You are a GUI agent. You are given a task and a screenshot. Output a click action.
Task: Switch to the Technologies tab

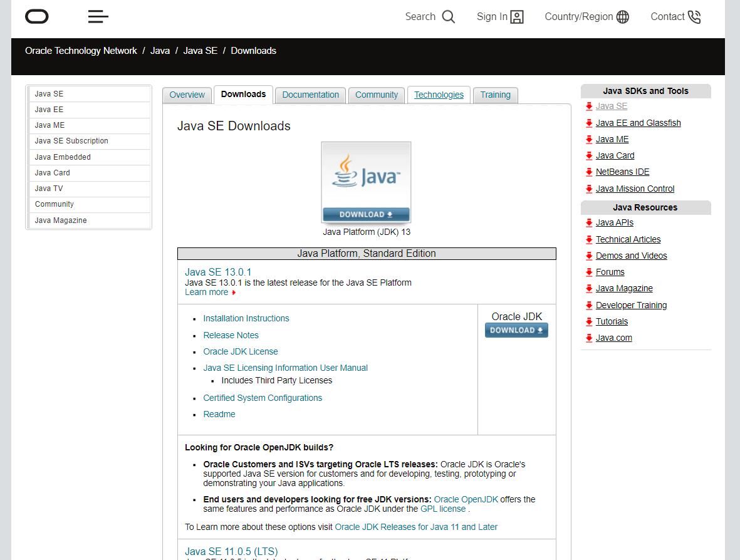(439, 95)
